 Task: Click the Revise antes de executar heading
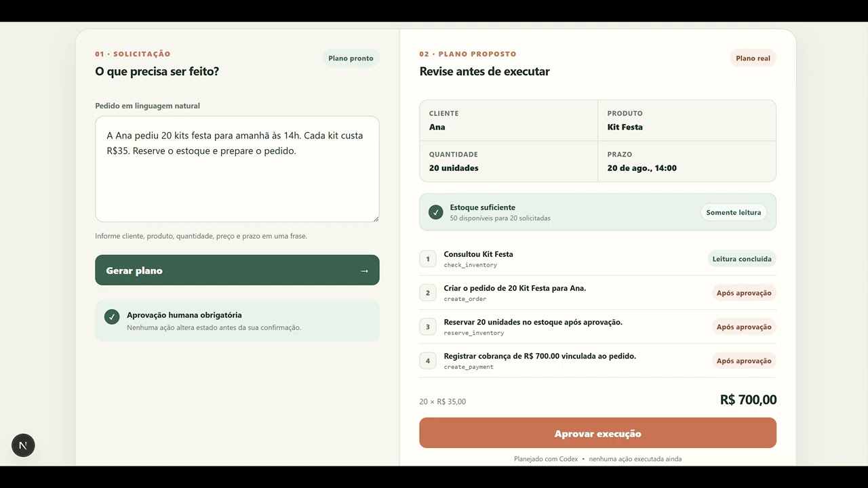click(485, 71)
